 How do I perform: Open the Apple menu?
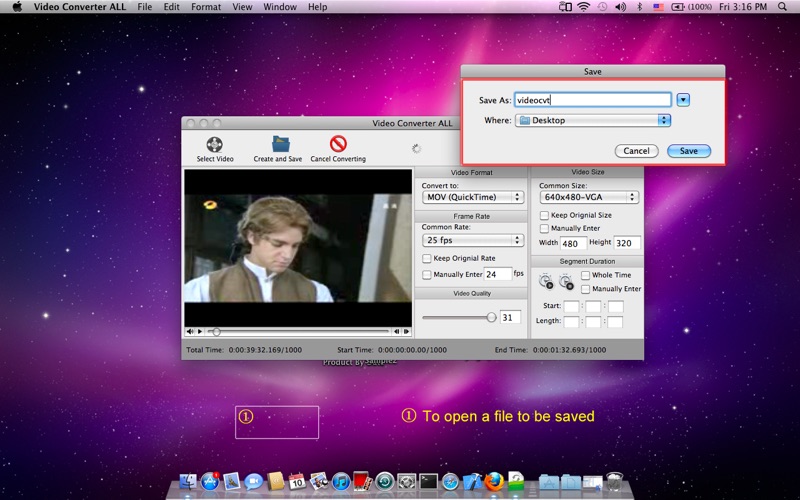pyautogui.click(x=17, y=7)
